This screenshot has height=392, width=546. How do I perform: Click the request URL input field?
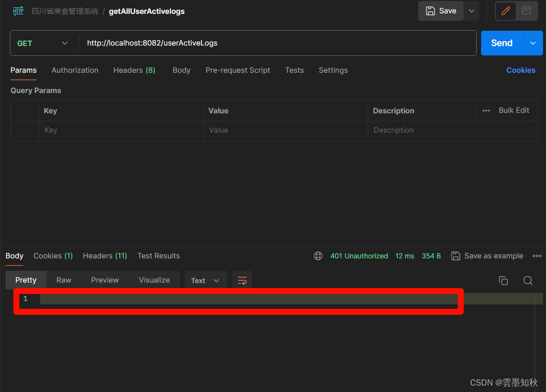coord(198,43)
